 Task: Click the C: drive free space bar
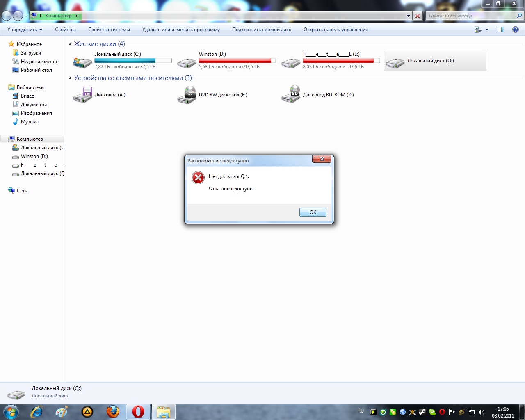coord(133,61)
